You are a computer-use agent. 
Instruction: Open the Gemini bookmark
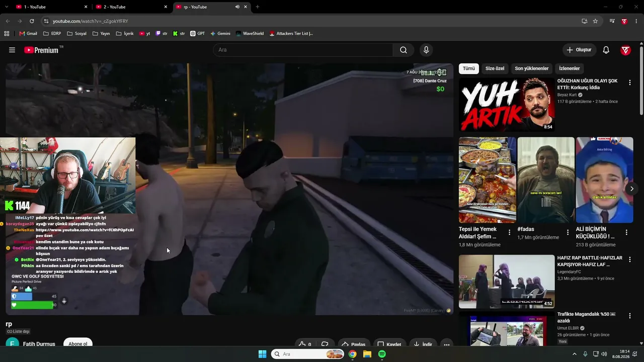click(x=220, y=34)
